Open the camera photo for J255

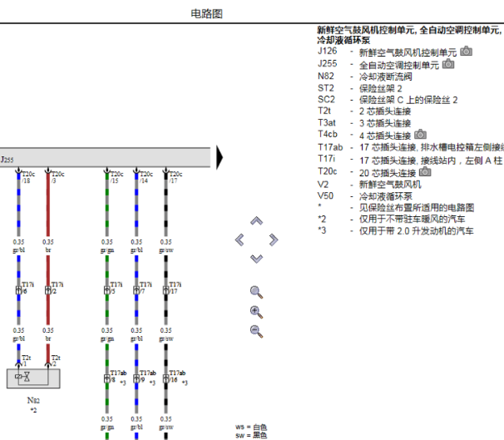tap(448, 64)
